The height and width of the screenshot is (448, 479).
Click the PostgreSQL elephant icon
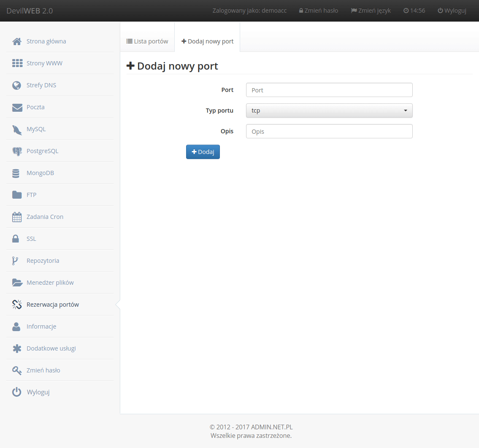pos(17,151)
